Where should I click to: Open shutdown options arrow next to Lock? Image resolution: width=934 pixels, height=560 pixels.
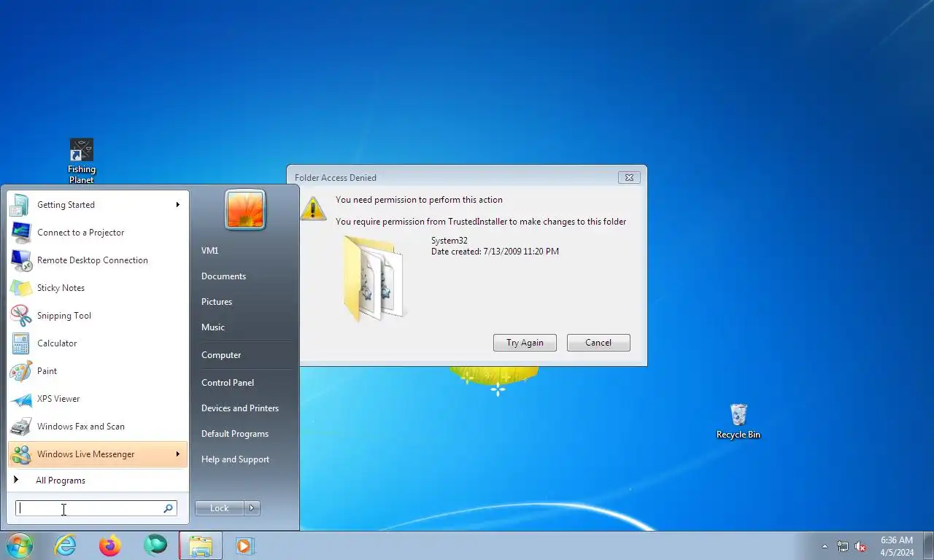(252, 508)
